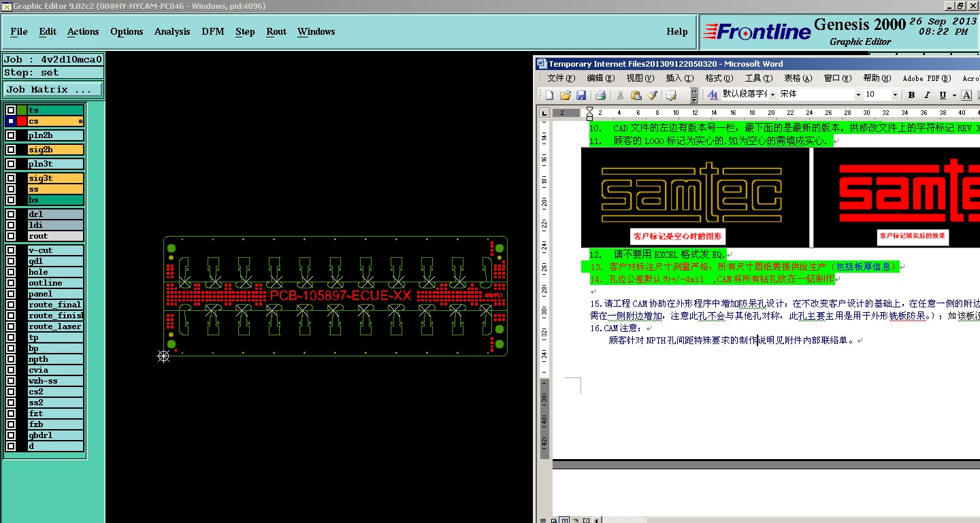Viewport: 980px width, 523px height.
Task: Select the npth layer name
Action: pyautogui.click(x=56, y=359)
